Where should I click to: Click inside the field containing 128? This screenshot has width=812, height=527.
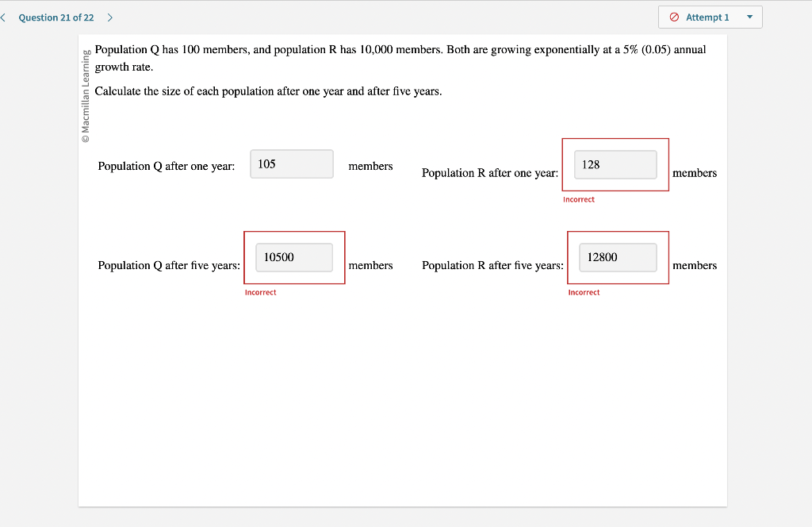[x=615, y=164]
